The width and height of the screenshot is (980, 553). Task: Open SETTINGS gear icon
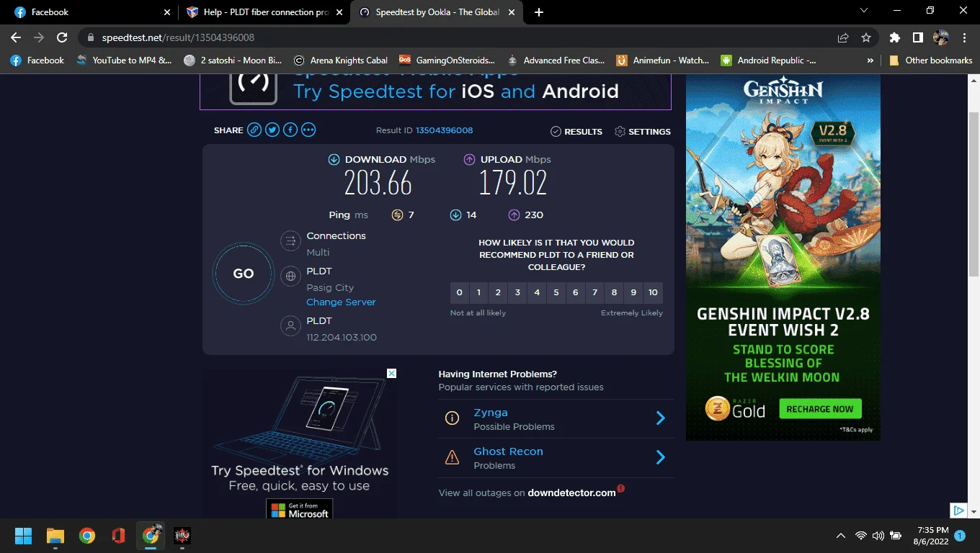point(620,132)
